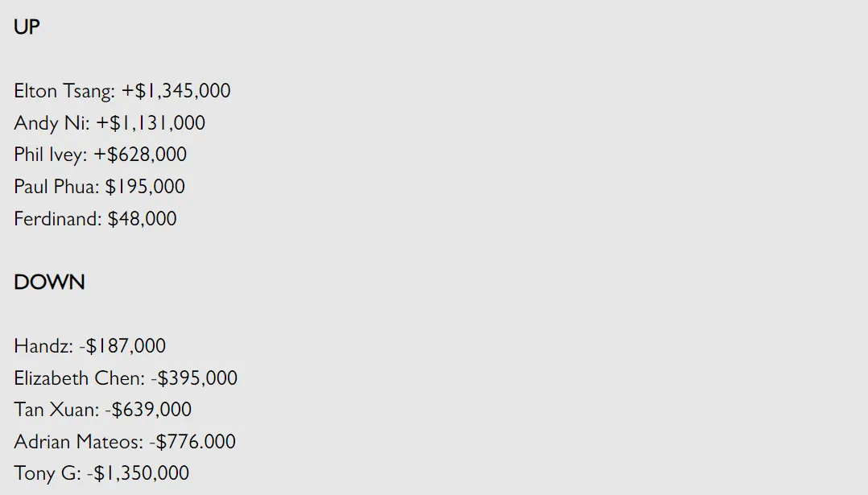This screenshot has width=868, height=495.
Task: Click the Ferdinand entry name
Action: 56,219
